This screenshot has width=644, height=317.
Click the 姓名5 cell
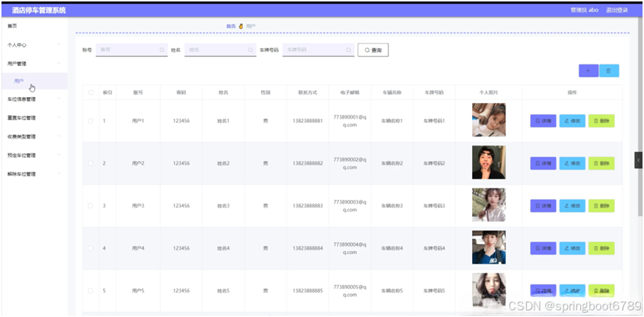(223, 290)
